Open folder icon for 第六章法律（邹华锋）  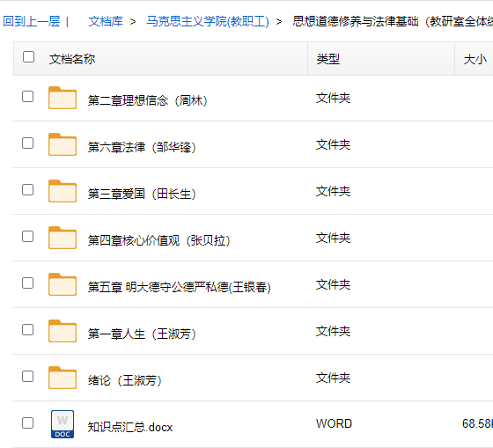pos(63,144)
